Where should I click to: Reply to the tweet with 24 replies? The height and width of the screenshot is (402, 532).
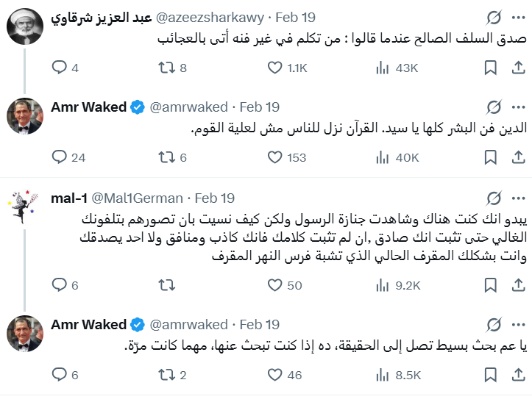(x=60, y=157)
